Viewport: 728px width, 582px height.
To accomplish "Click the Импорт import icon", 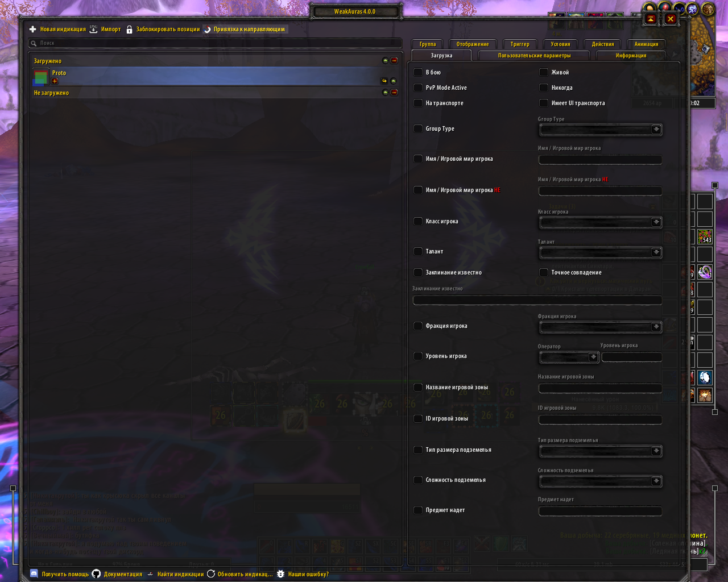I will tap(93, 30).
